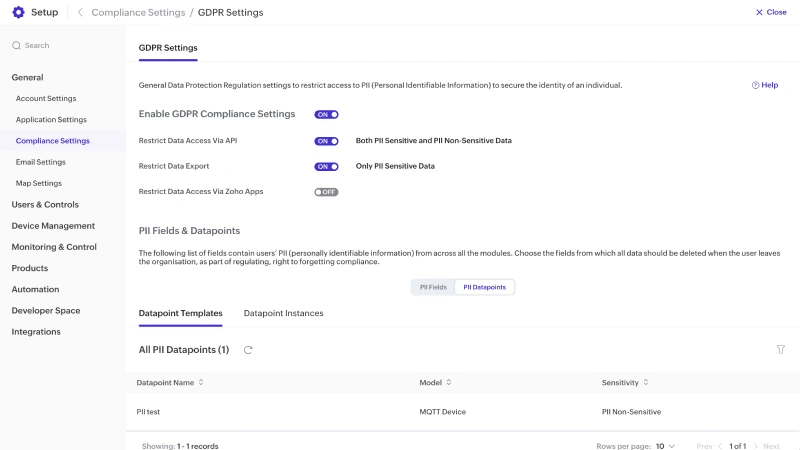
Task: Open the Rows per page dropdown
Action: pos(665,446)
